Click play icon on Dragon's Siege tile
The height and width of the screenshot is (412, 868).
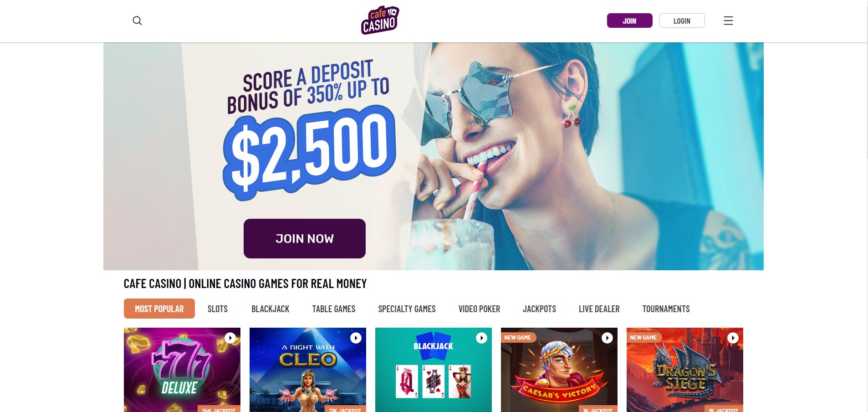(733, 338)
